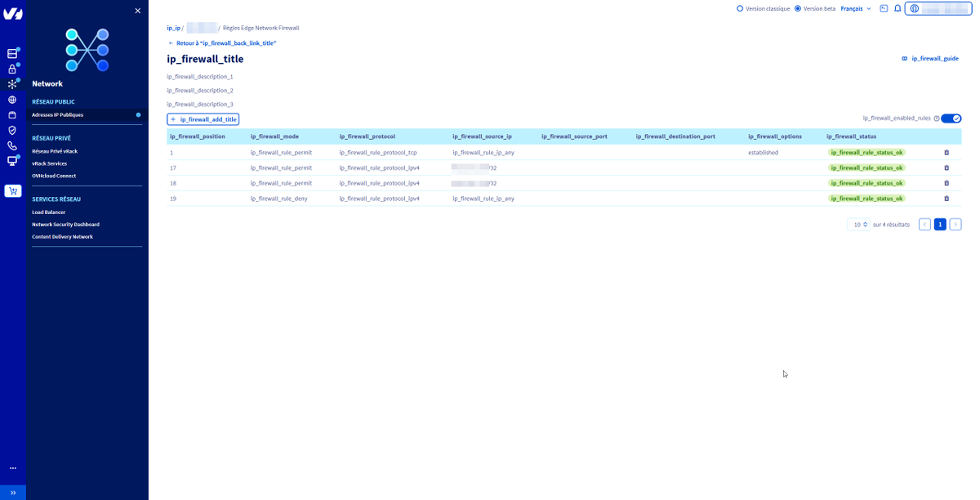Screen dimensions: 980x500
Task: Open the padlock sidebar icon
Action: pyautogui.click(x=12, y=69)
